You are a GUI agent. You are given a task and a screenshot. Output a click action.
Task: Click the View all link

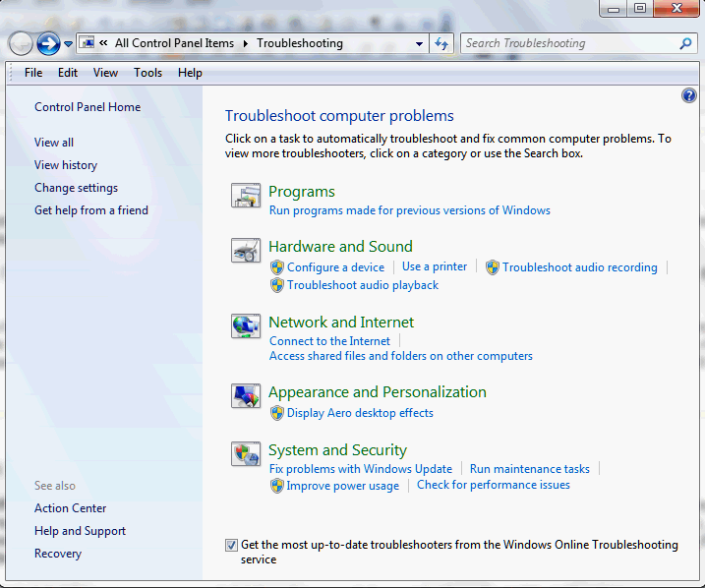[54, 143]
